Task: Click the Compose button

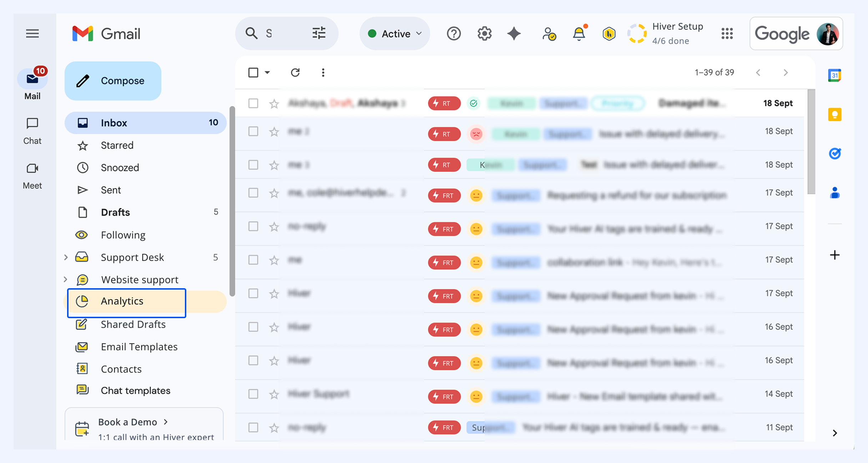Action: point(113,81)
